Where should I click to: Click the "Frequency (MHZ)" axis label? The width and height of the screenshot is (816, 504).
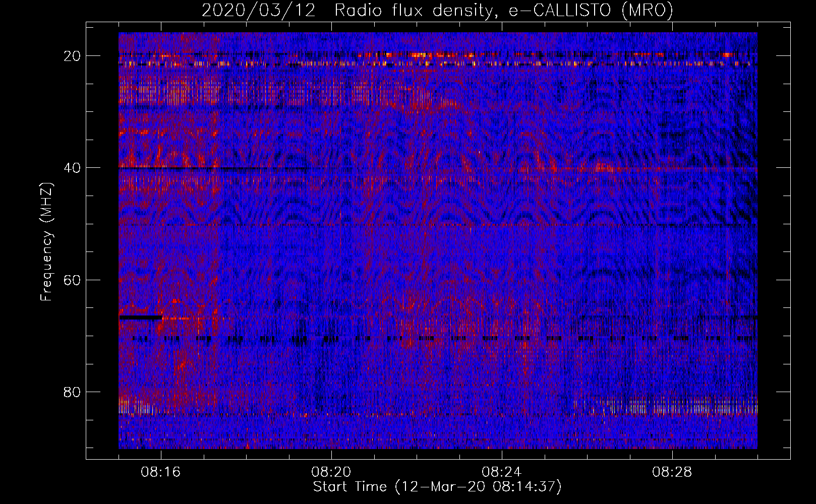point(46,241)
